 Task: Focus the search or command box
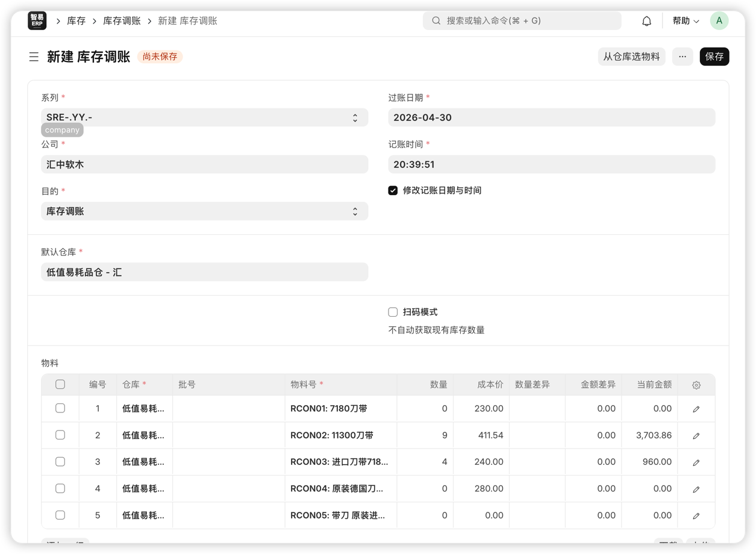522,20
